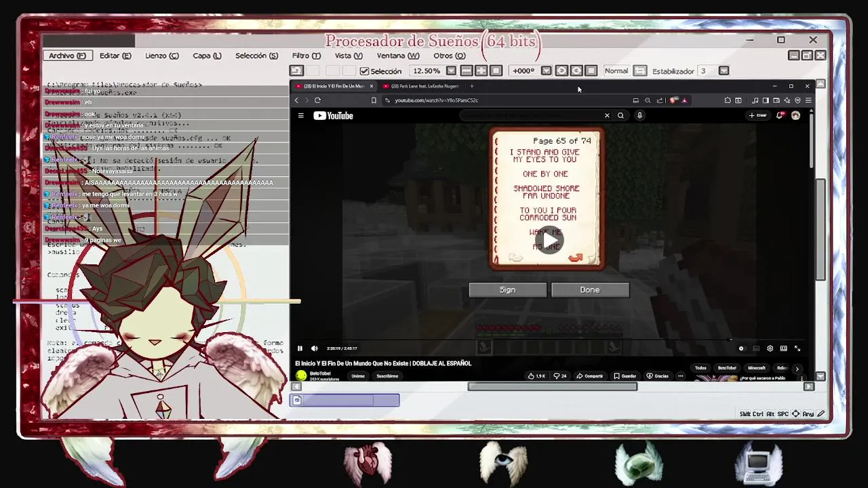868x488 pixels.
Task: Click the pen icon in the status bar
Action: [x=821, y=413]
